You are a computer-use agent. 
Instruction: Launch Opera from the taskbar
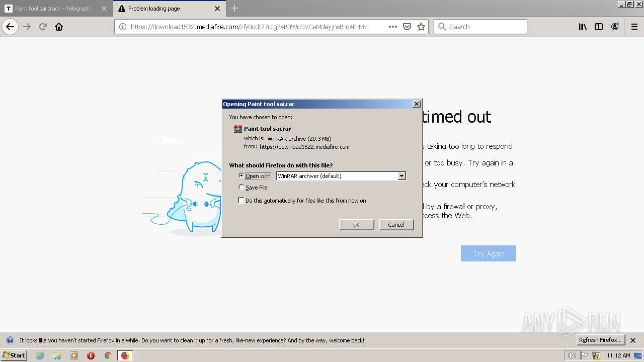pos(91,355)
